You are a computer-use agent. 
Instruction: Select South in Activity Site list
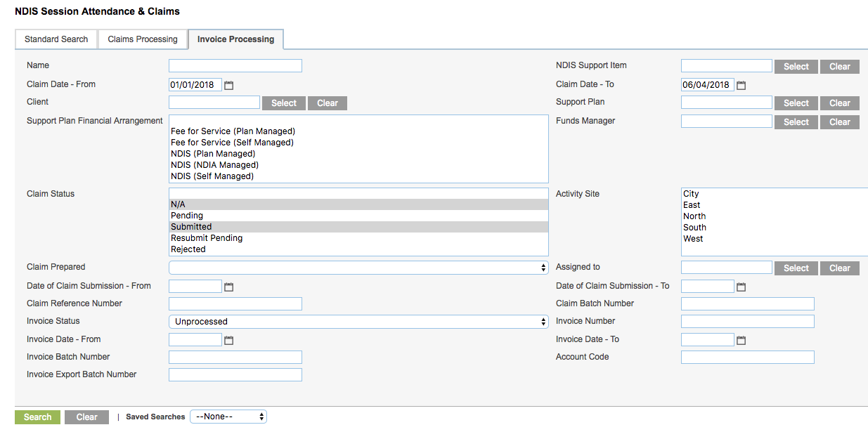coord(775,228)
